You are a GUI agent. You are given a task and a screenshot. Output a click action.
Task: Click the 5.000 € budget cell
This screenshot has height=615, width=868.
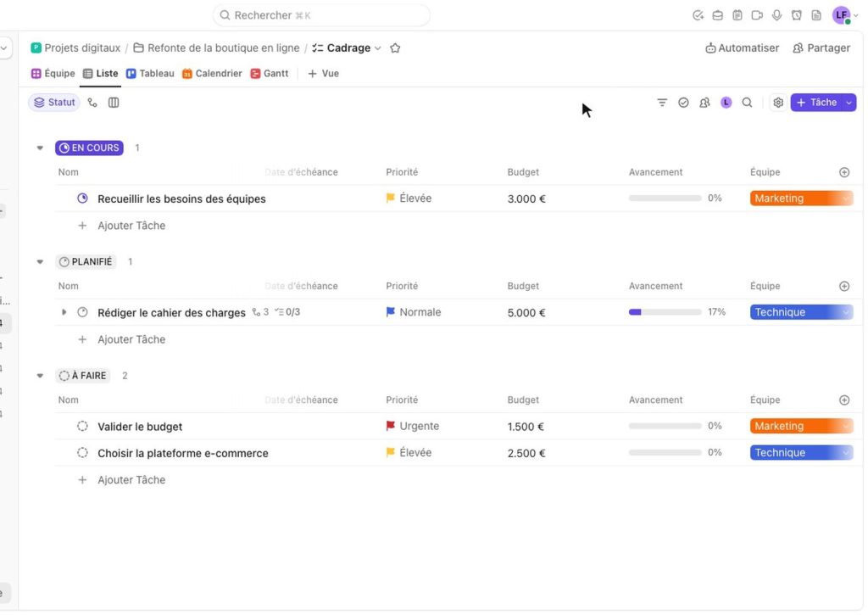[x=526, y=312]
